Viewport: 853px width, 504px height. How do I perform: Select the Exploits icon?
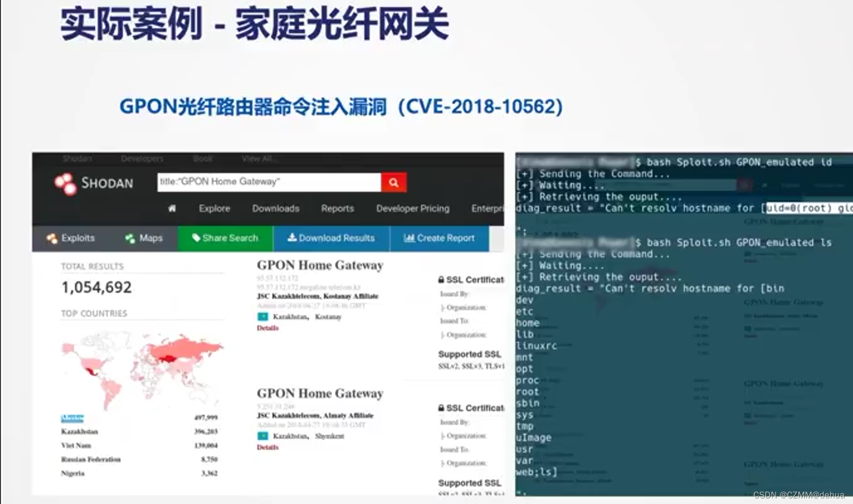pos(51,238)
